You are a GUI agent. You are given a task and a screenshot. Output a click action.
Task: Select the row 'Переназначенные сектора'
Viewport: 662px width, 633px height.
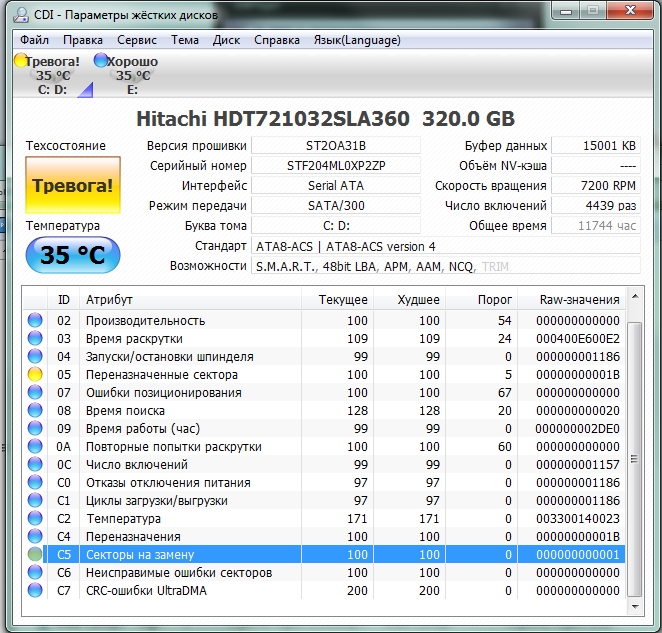click(324, 374)
